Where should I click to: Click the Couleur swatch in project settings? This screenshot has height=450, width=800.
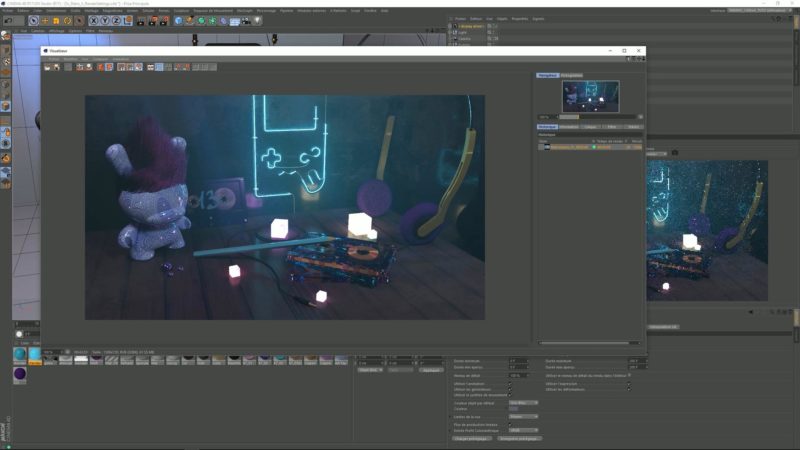(513, 409)
